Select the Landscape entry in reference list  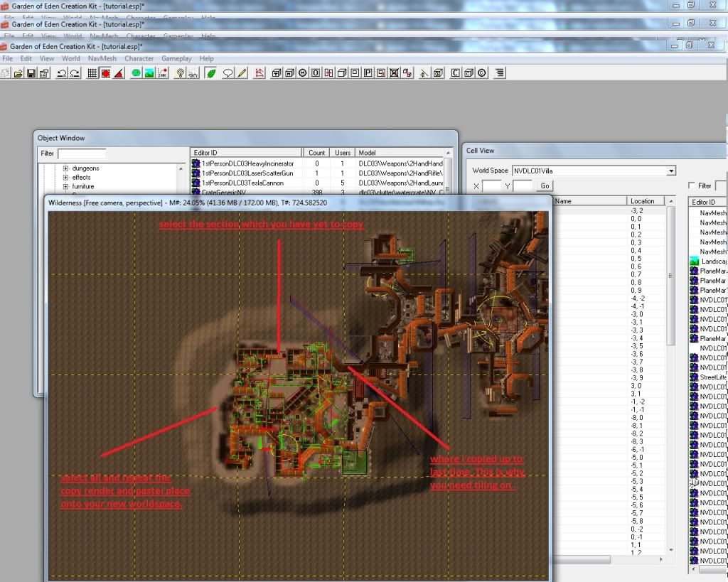709,262
